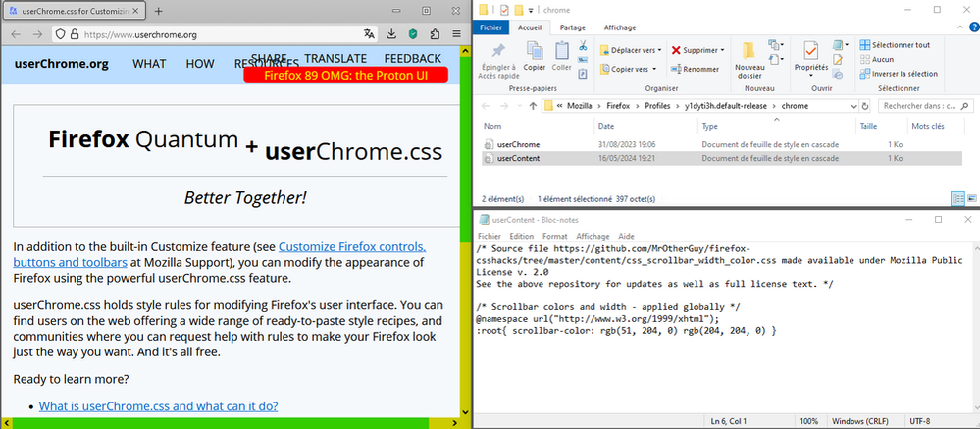Click the Propriétés icon in ribbon

click(810, 51)
